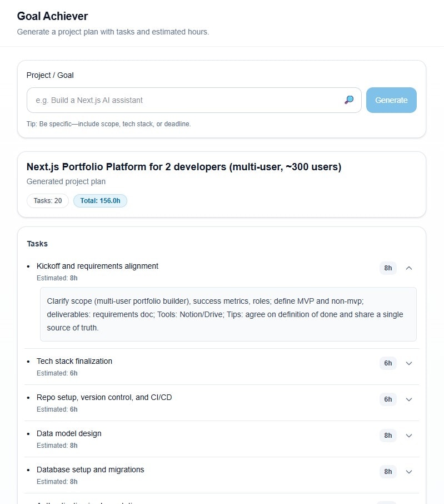Click the Tasks panel heading
The width and height of the screenshot is (444, 504).
(37, 244)
